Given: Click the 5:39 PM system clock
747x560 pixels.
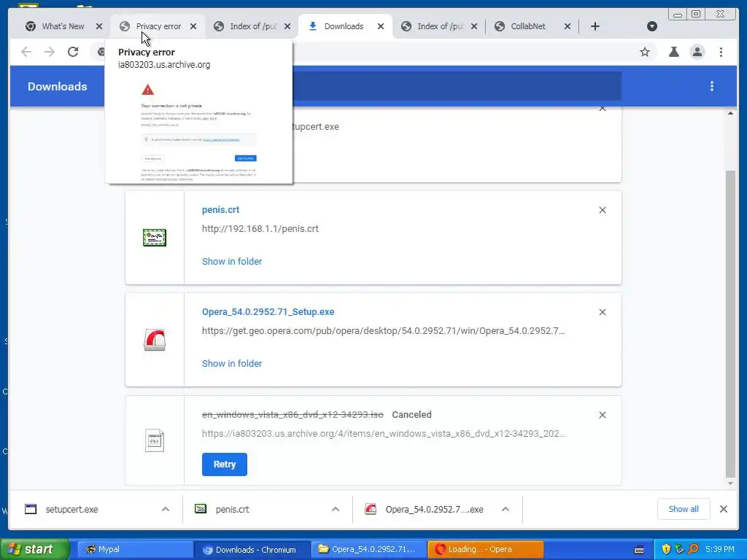Looking at the screenshot, I should point(720,549).
